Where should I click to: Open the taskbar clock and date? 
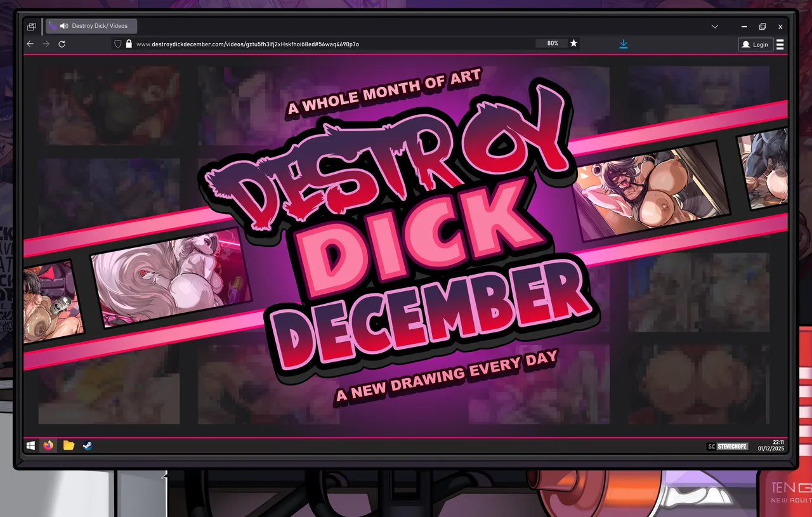(x=771, y=445)
